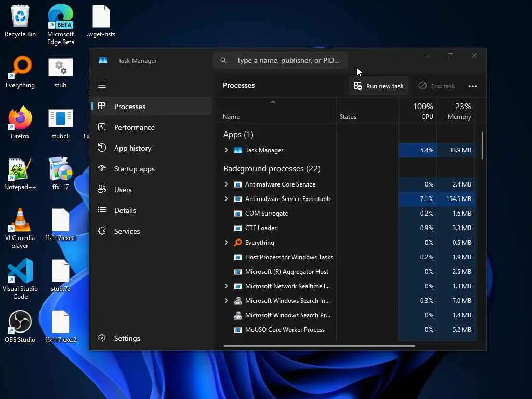Click the Settings gear icon
Image resolution: width=532 pixels, height=399 pixels.
coord(101,338)
